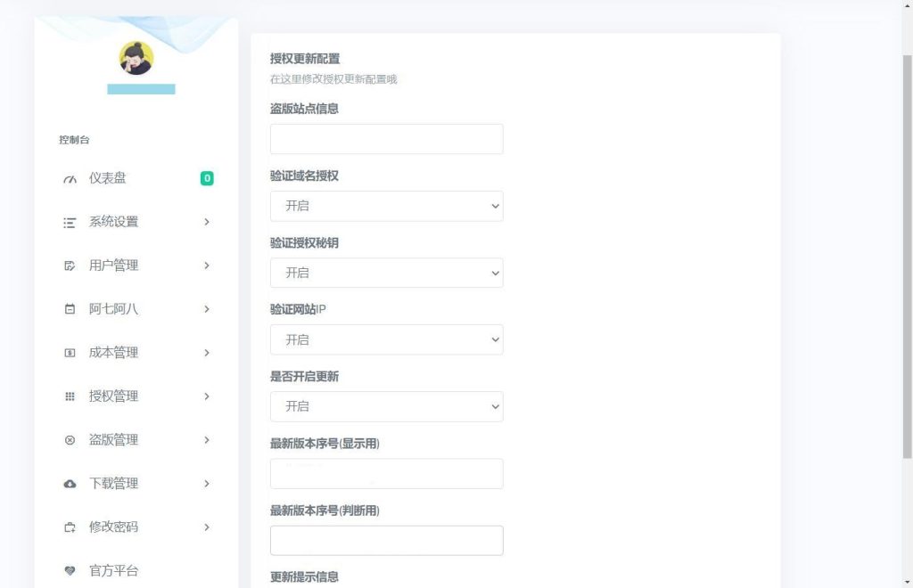Viewport: 913px width, 588px height.
Task: Expand the 系统设置 sidebar chevron
Action: [207, 222]
